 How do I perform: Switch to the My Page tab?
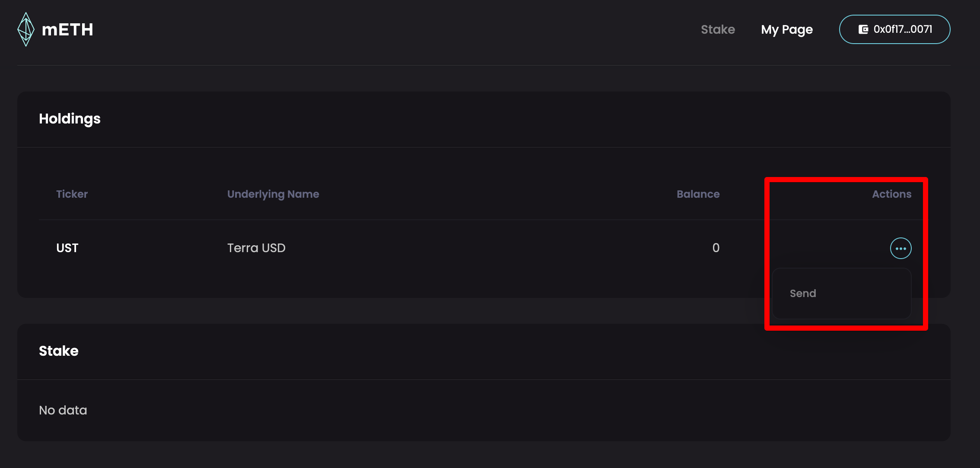787,29
